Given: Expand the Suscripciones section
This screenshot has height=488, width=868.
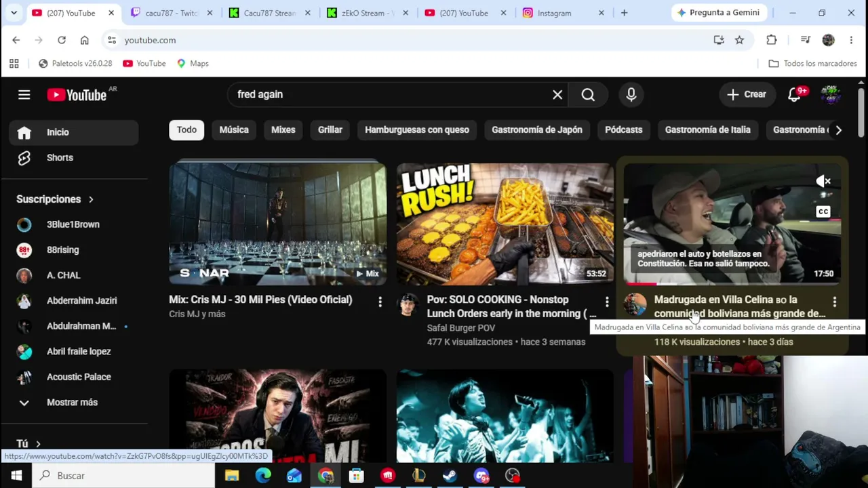Looking at the screenshot, I should click(x=55, y=199).
